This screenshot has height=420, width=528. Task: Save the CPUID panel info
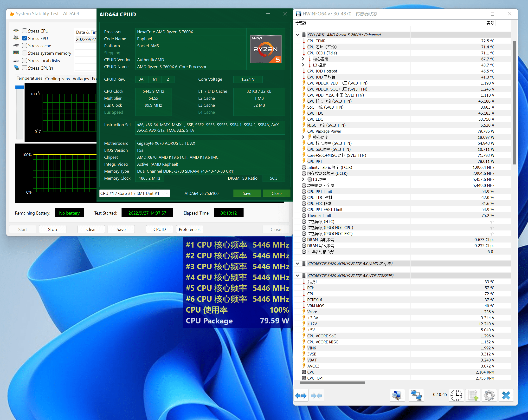(x=247, y=193)
